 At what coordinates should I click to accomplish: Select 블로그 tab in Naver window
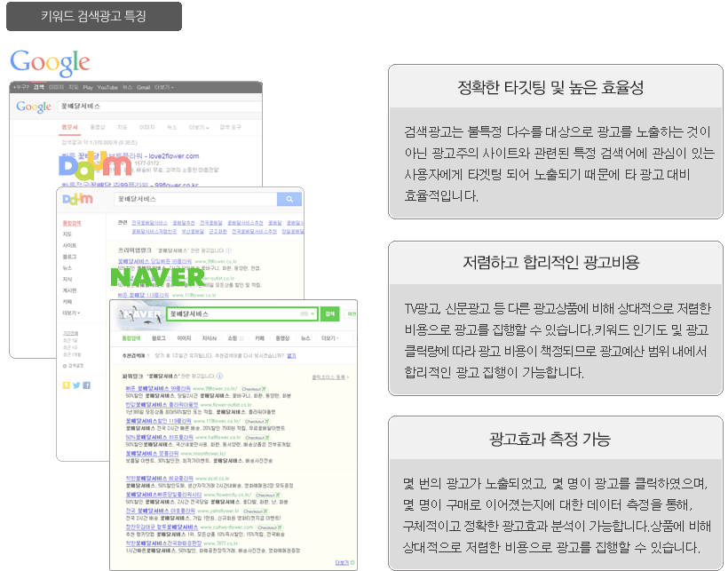pos(159,338)
